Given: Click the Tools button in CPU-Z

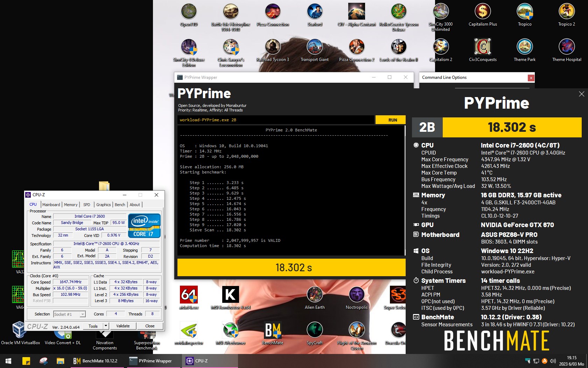Looking at the screenshot, I should pyautogui.click(x=93, y=326).
